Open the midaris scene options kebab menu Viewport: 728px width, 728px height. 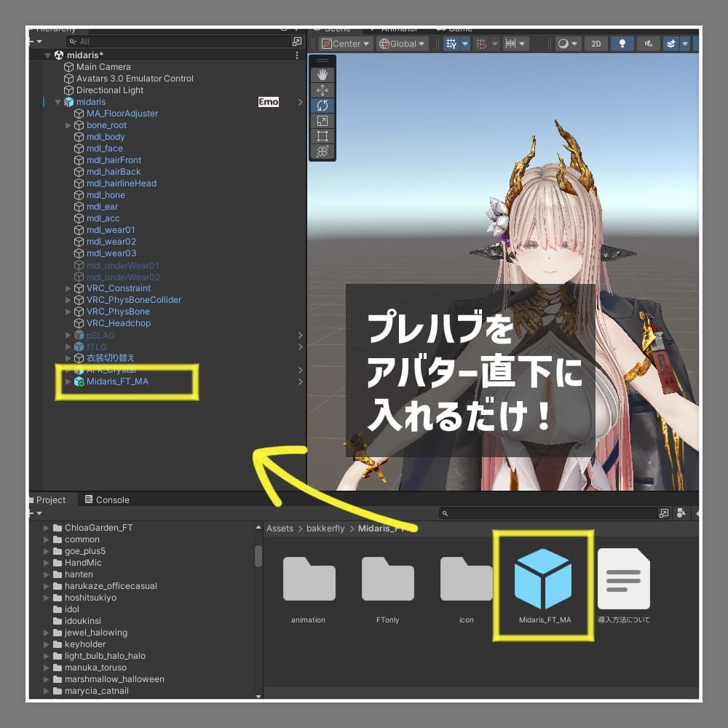click(x=297, y=55)
